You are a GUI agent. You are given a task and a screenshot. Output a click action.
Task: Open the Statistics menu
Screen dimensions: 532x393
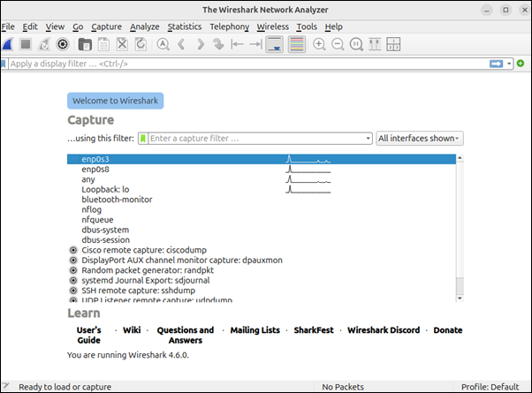[184, 26]
